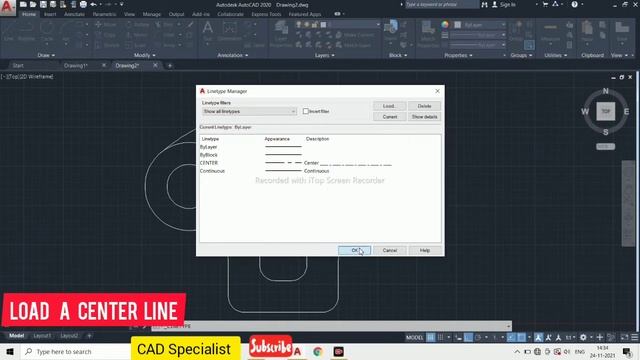Toggle the Invert filter checkbox

[306, 111]
